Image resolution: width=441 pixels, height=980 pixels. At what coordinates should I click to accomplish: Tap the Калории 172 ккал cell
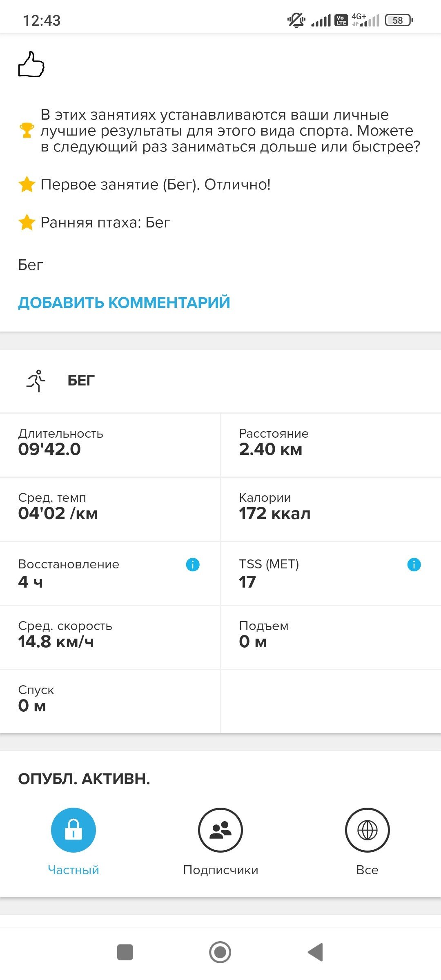[331, 509]
